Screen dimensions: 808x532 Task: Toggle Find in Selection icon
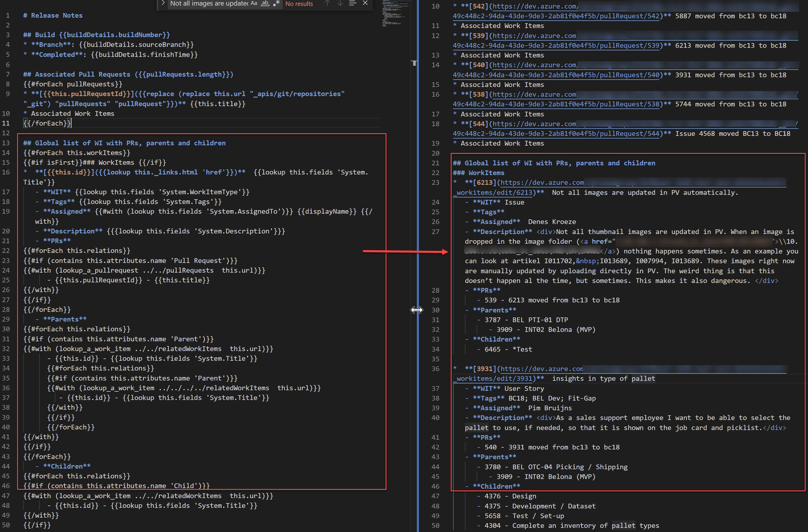click(353, 4)
